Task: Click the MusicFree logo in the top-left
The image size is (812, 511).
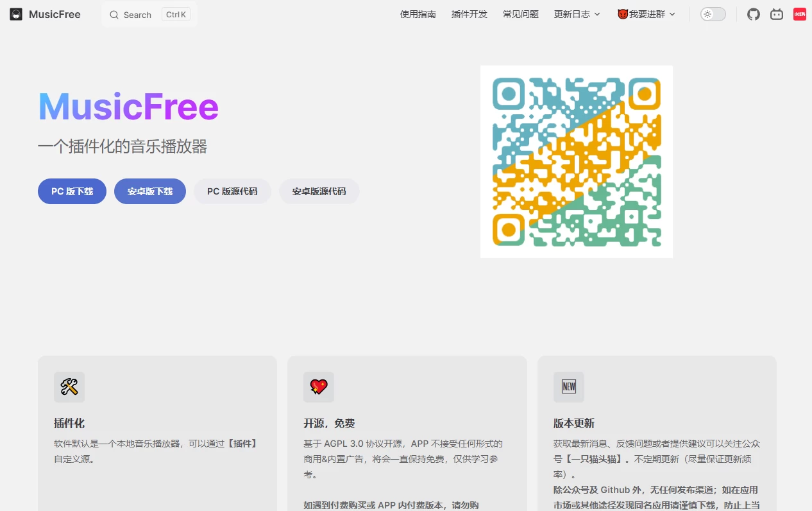Action: tap(45, 13)
